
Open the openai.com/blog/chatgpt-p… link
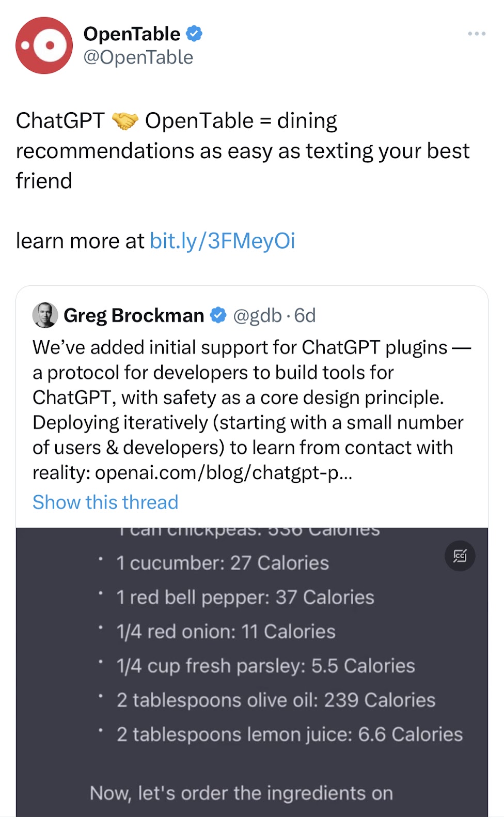pyautogui.click(x=223, y=472)
